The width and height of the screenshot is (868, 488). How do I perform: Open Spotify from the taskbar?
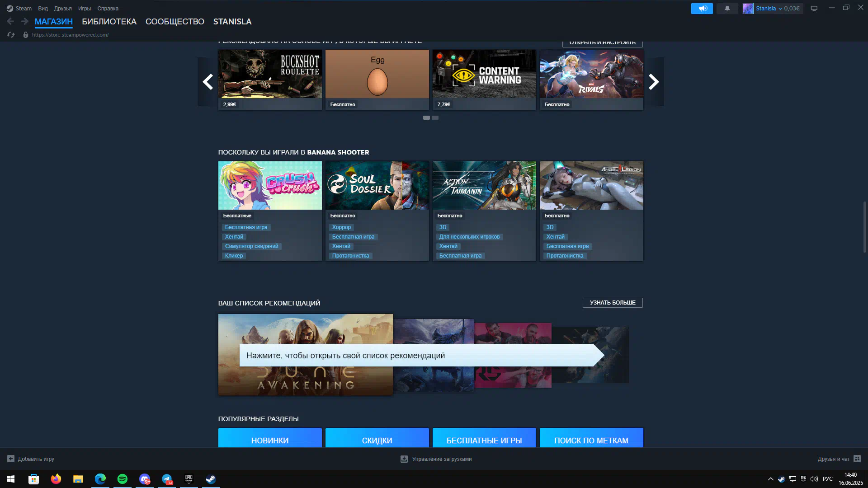pos(123,479)
